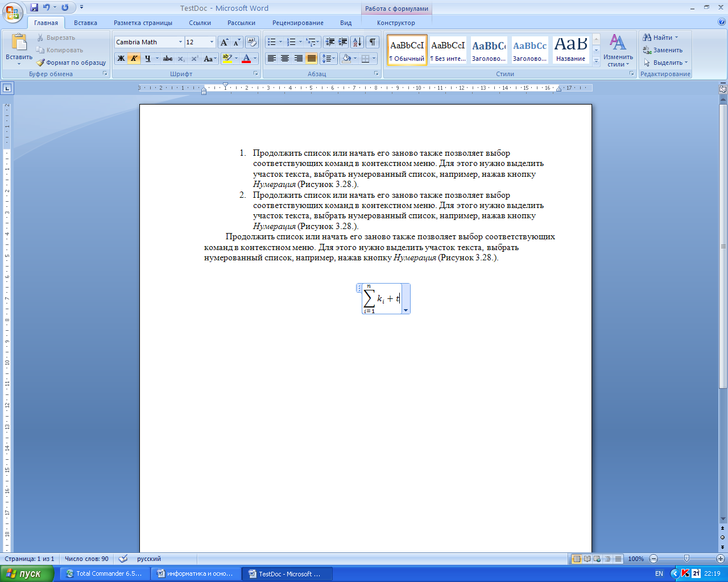Image resolution: width=728 pixels, height=582 pixels.
Task: Expand styles gallery more arrow
Action: [x=596, y=61]
